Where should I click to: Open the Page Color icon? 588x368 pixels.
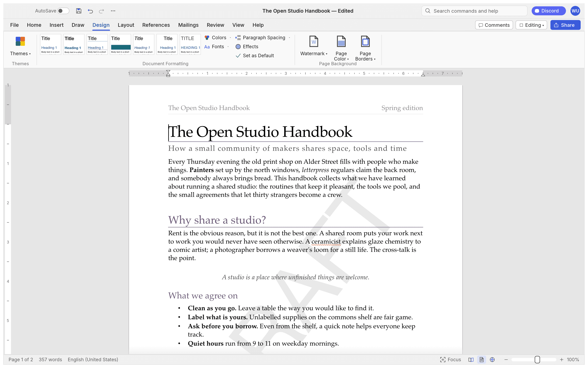click(x=341, y=41)
